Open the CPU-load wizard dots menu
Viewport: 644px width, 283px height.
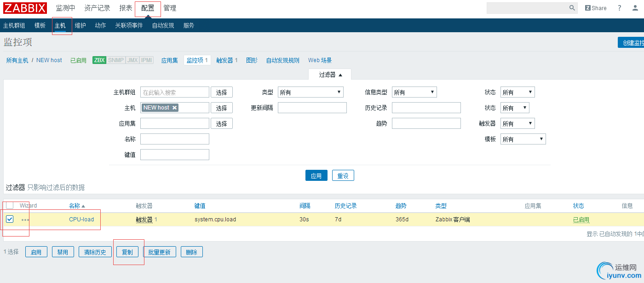[x=25, y=220]
